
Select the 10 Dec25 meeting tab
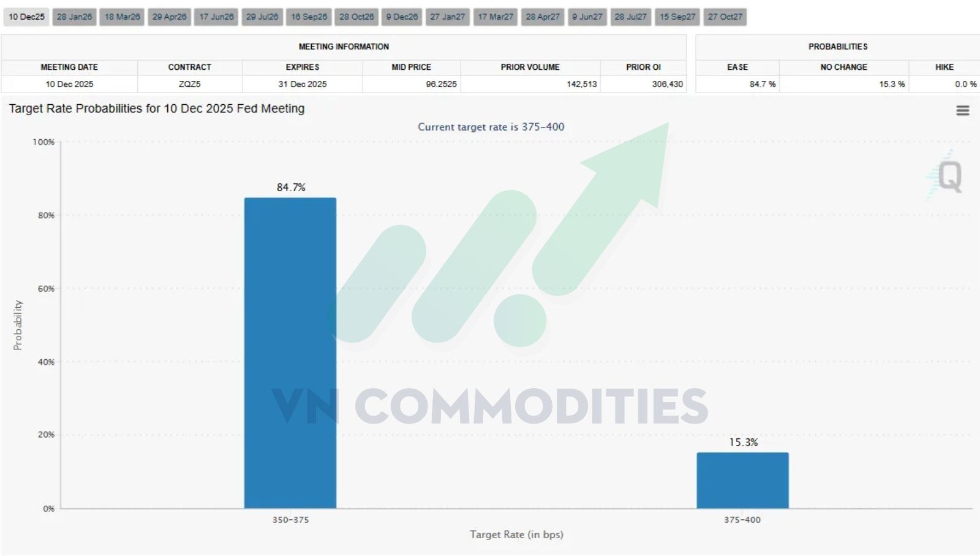(27, 17)
